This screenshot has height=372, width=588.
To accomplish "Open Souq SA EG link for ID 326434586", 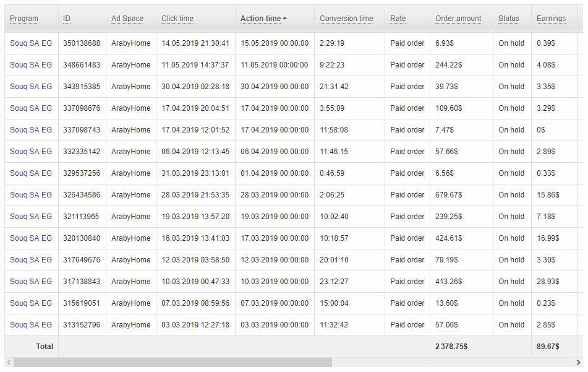I will click(x=31, y=195).
